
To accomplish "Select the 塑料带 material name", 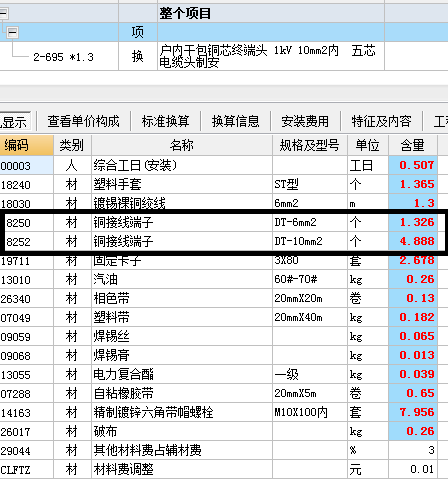I will point(182,317).
